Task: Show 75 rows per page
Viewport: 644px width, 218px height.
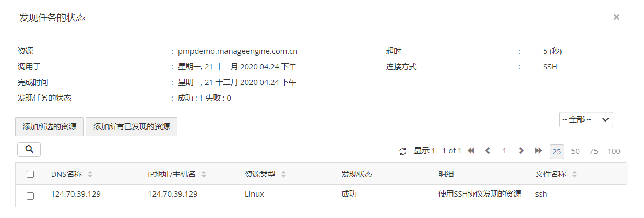Action: [x=593, y=151]
